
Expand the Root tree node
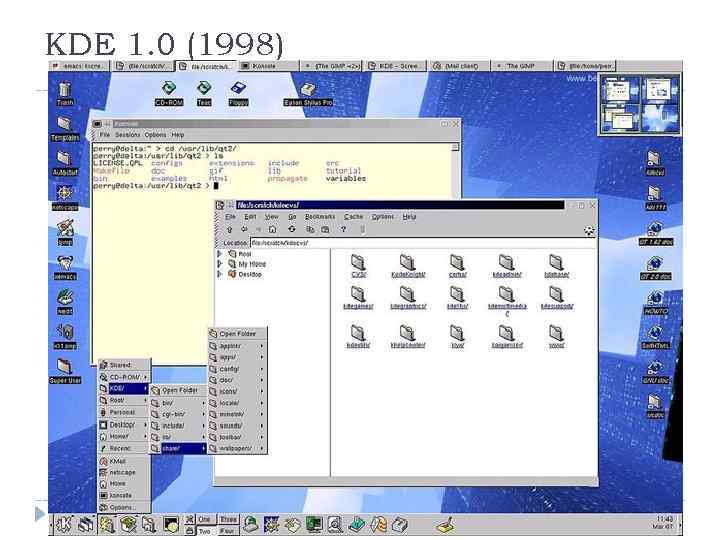(x=219, y=254)
